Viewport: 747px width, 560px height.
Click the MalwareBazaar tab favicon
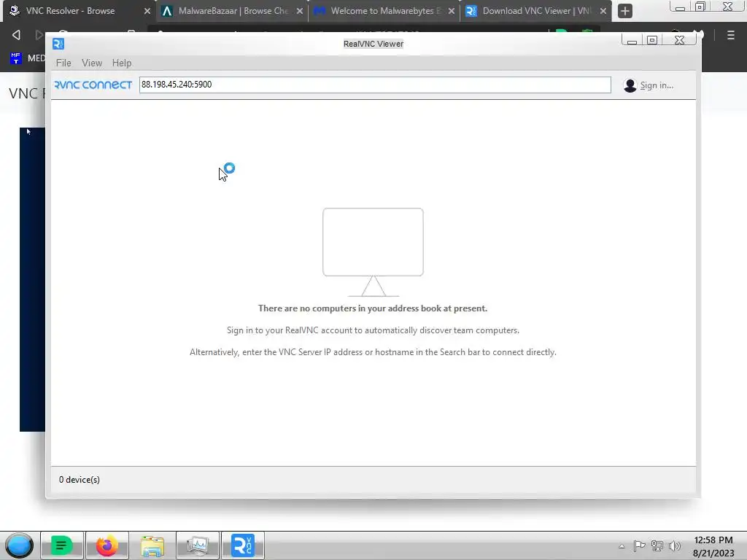pyautogui.click(x=167, y=11)
